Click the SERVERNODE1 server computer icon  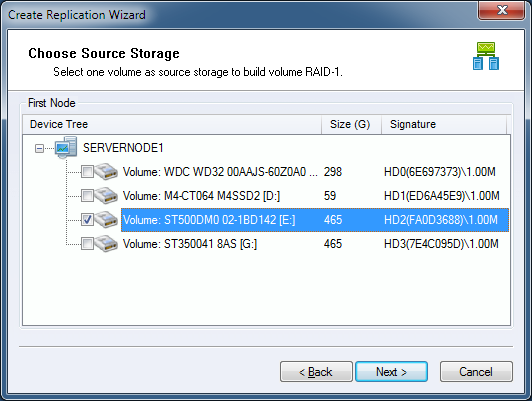[x=66, y=148]
